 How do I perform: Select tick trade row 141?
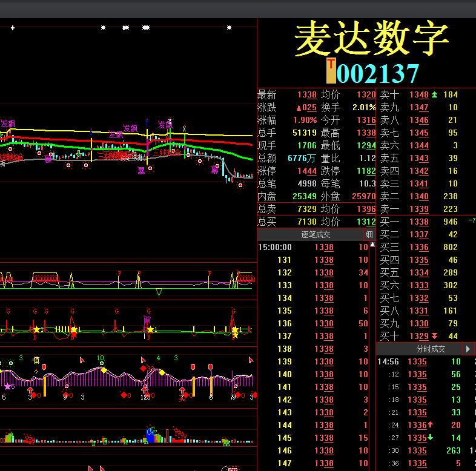click(313, 387)
